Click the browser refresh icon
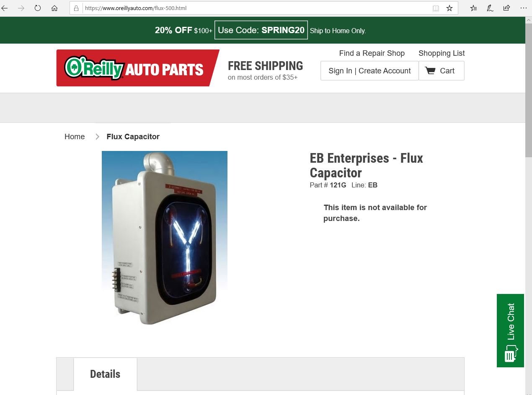The image size is (532, 395). (x=38, y=8)
